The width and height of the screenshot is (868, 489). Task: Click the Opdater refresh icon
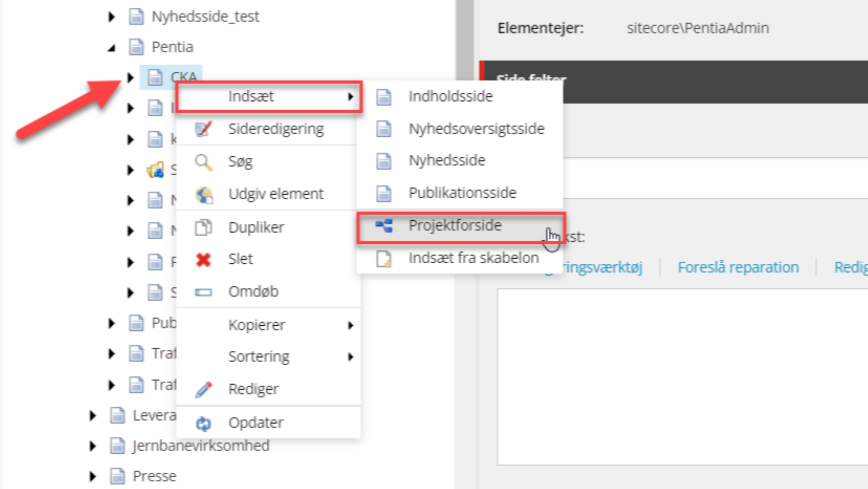[203, 423]
